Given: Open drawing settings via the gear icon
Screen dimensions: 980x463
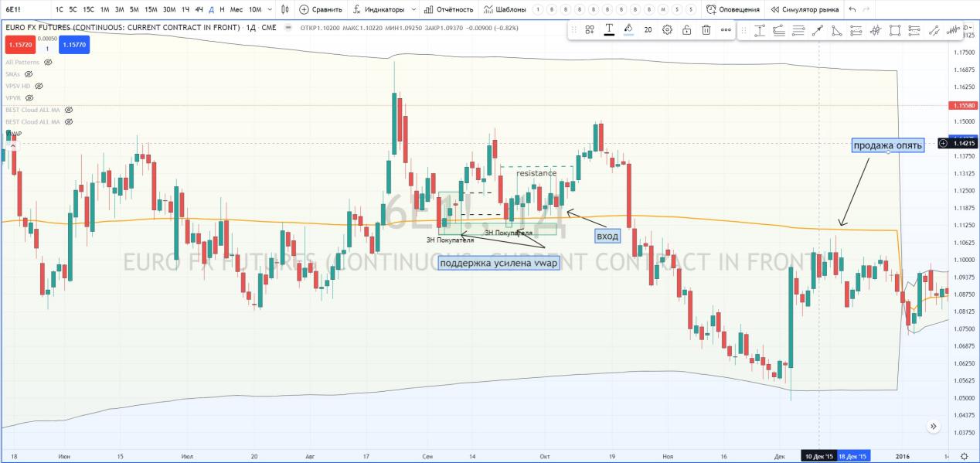Looking at the screenshot, I should point(667,30).
